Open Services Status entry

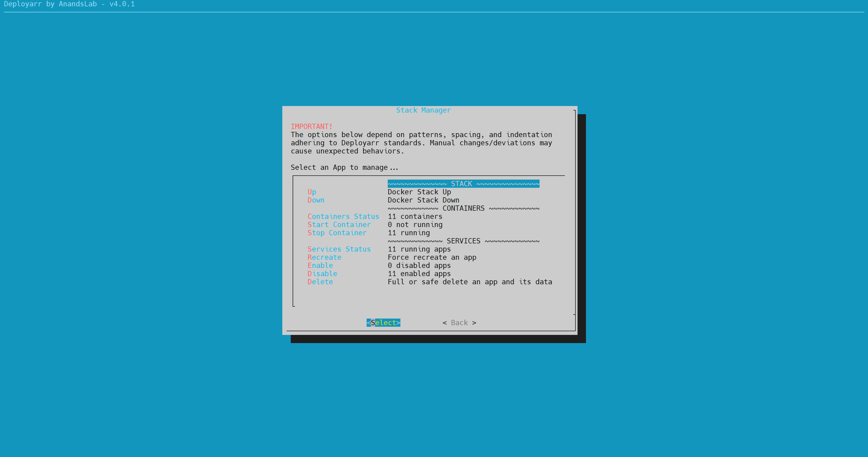pos(339,249)
